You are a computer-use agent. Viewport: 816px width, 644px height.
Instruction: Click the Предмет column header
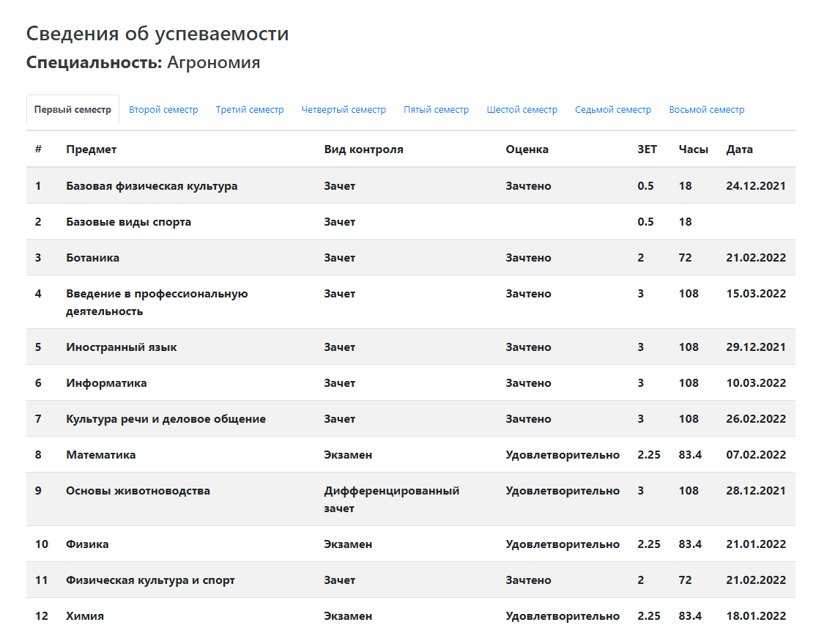click(x=91, y=149)
